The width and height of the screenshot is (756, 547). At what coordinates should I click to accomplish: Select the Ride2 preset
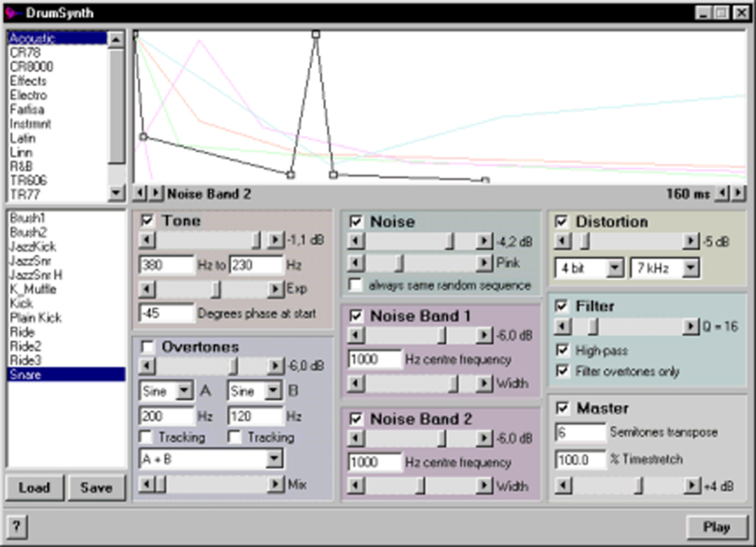[x=66, y=347]
